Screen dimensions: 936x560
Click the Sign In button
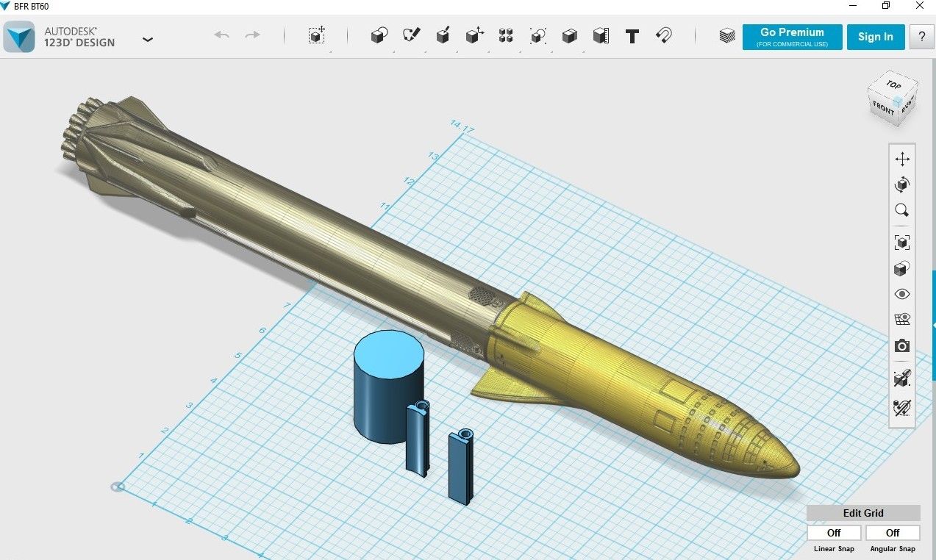(x=876, y=37)
